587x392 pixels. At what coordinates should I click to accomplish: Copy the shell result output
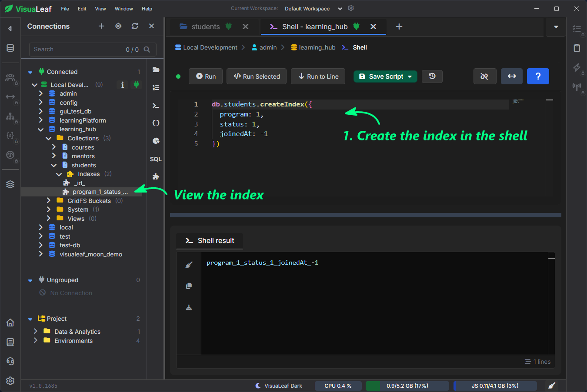pos(189,286)
